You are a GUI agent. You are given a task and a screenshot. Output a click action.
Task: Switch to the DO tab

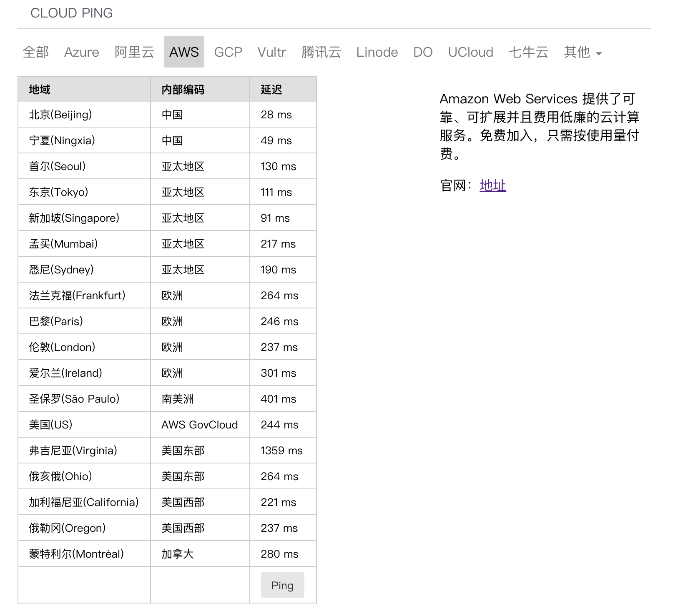[x=422, y=52]
